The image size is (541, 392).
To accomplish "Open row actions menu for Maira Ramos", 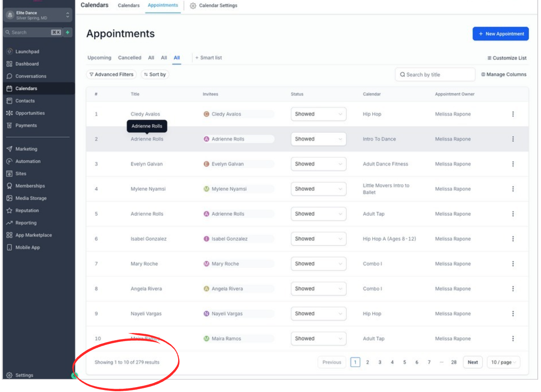I will 513,339.
